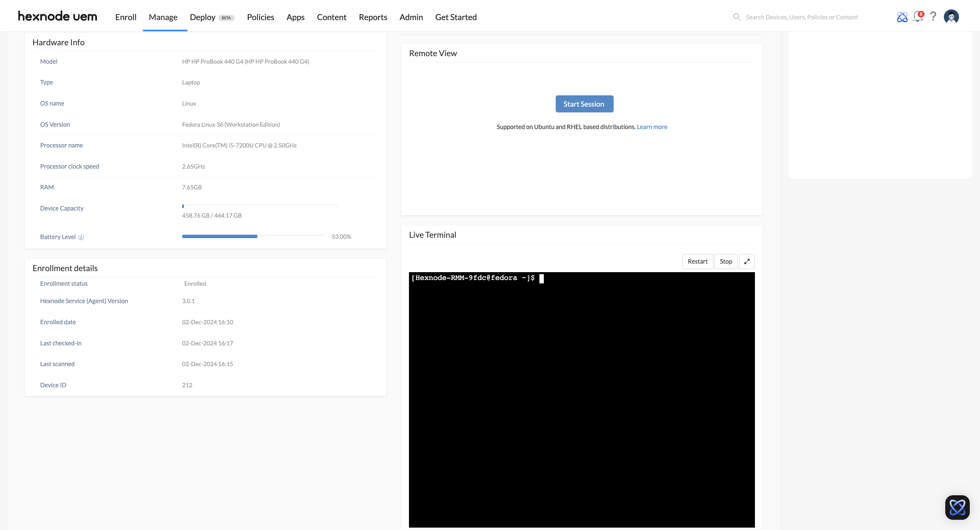Focus the search devices input field

[802, 17]
